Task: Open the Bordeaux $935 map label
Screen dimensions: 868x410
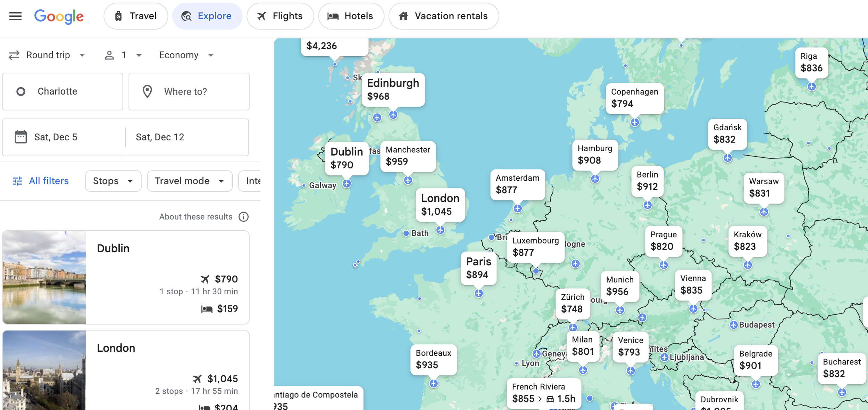Action: tap(434, 360)
